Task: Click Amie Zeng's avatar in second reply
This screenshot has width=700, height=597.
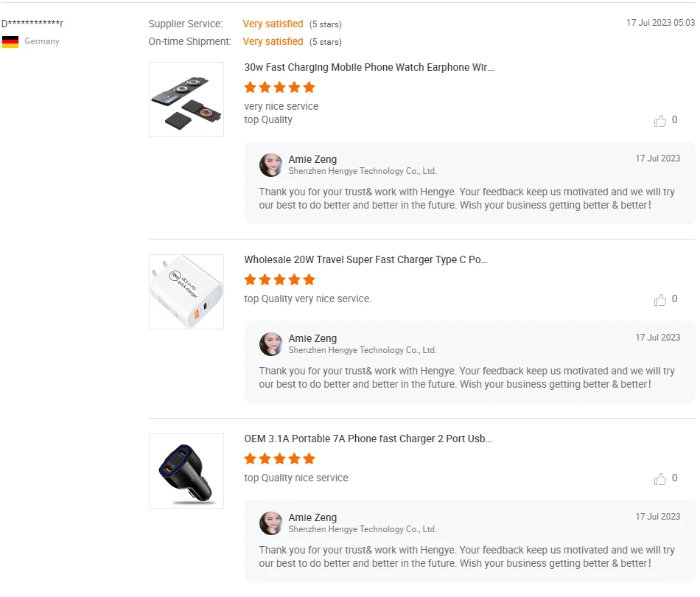Action: coord(271,344)
